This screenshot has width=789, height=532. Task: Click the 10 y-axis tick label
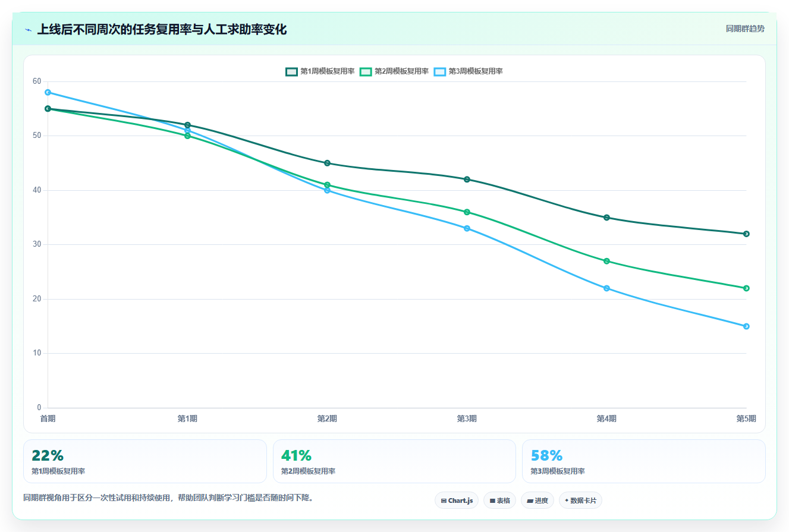[x=37, y=353]
